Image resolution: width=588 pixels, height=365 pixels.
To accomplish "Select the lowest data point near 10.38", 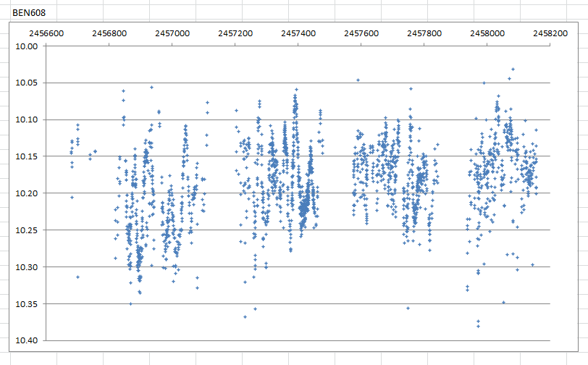I will tap(478, 326).
